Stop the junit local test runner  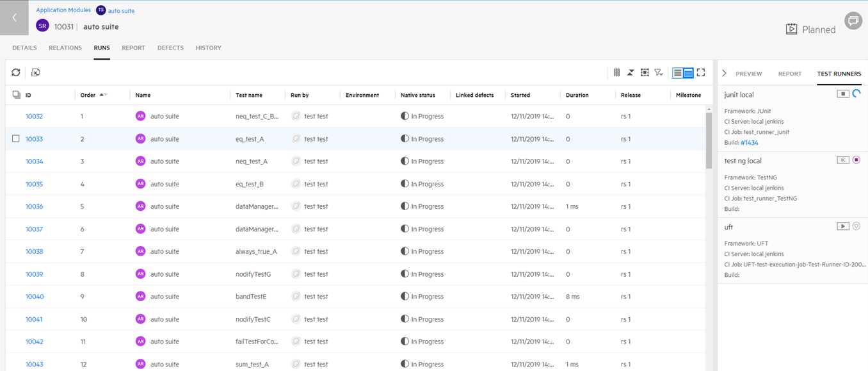click(843, 94)
